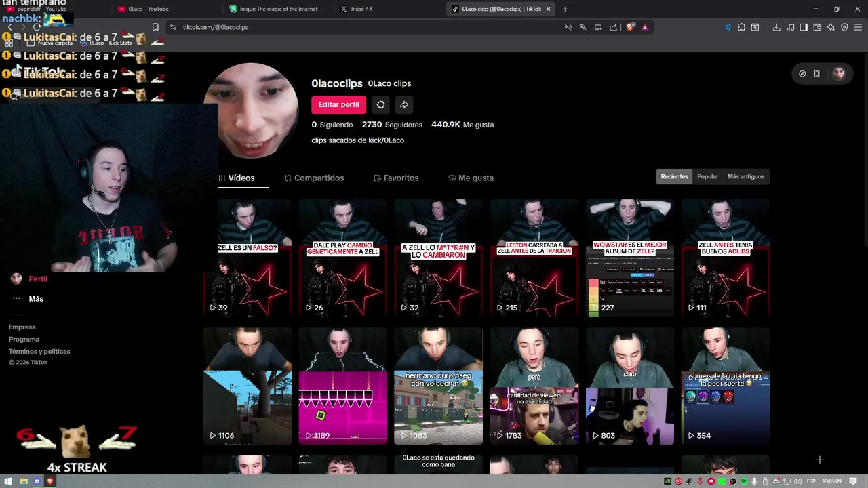This screenshot has width=868, height=488.
Task: Click the translate page icon
Action: (583, 27)
